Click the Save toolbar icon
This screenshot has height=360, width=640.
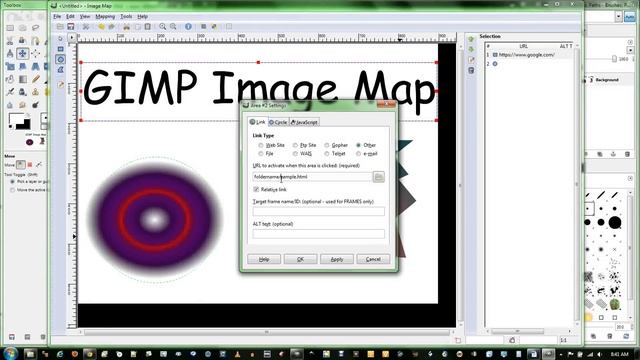[x=71, y=27]
